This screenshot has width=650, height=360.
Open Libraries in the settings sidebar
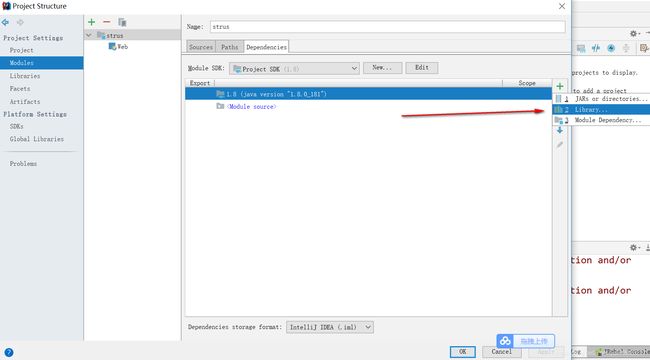pyautogui.click(x=25, y=76)
